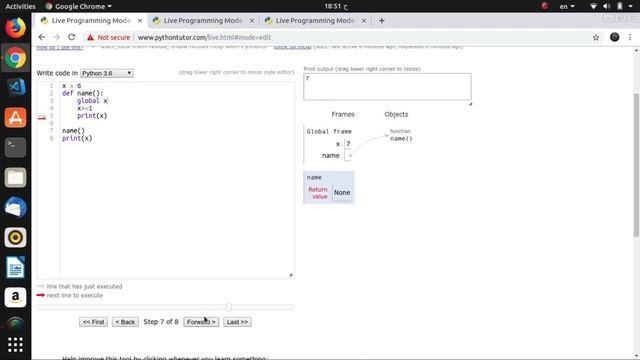640x360 pixels.
Task: Open the Google Chrome app menu
Action: coord(78,6)
